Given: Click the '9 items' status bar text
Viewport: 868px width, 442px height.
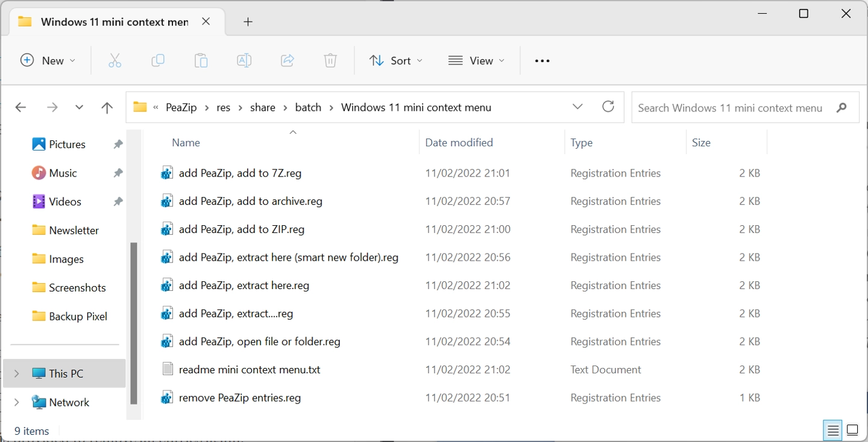Looking at the screenshot, I should (32, 431).
